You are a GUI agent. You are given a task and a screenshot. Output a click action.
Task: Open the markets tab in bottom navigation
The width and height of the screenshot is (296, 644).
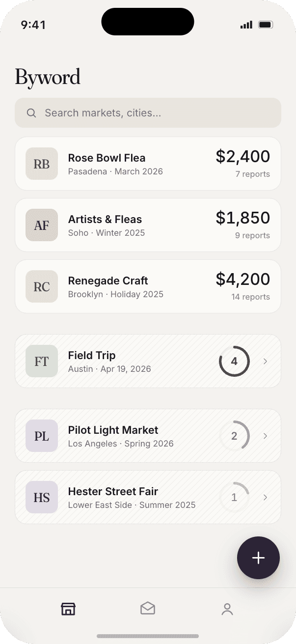click(x=68, y=609)
